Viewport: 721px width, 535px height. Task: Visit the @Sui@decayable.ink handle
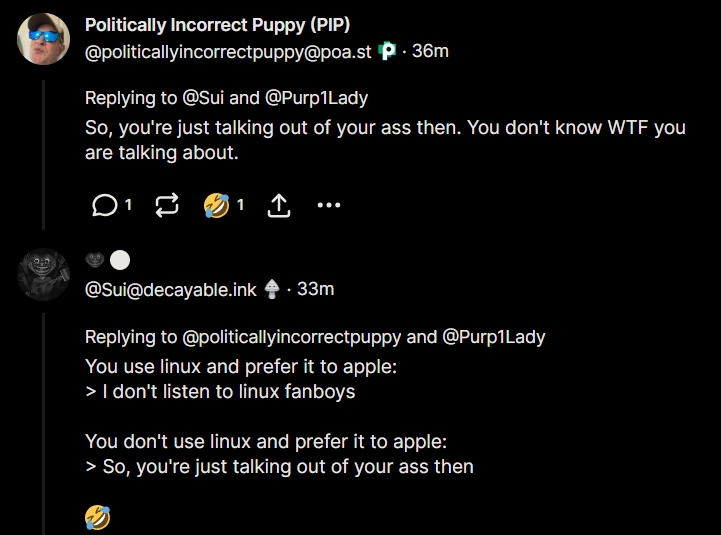coord(171,289)
